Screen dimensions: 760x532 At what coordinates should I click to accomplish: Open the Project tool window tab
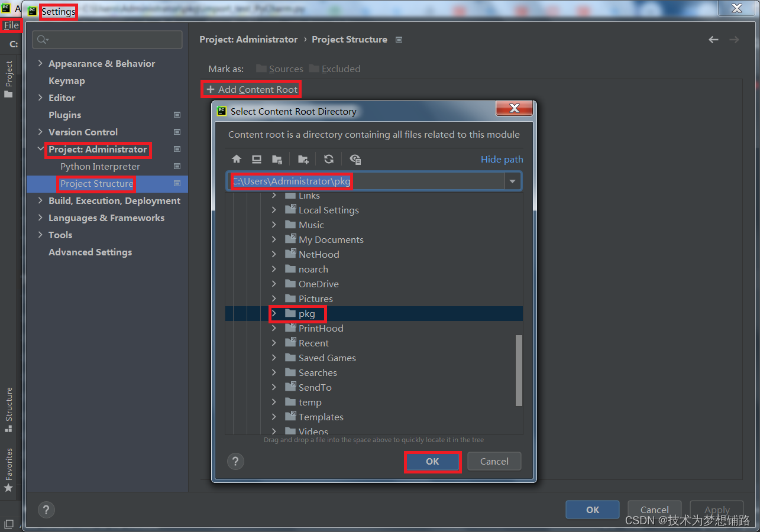click(x=8, y=79)
